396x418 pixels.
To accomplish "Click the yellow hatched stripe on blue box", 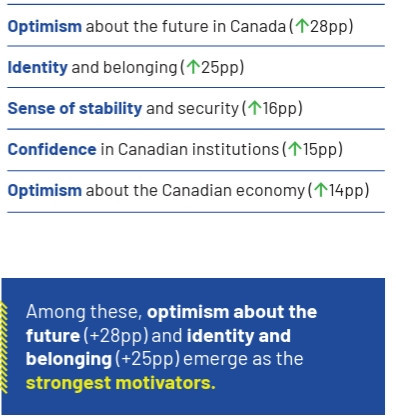I will [x=4, y=348].
